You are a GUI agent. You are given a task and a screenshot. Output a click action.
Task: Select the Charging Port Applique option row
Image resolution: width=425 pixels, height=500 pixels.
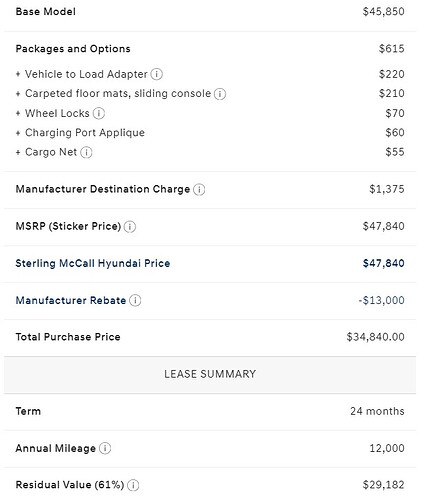(x=210, y=133)
